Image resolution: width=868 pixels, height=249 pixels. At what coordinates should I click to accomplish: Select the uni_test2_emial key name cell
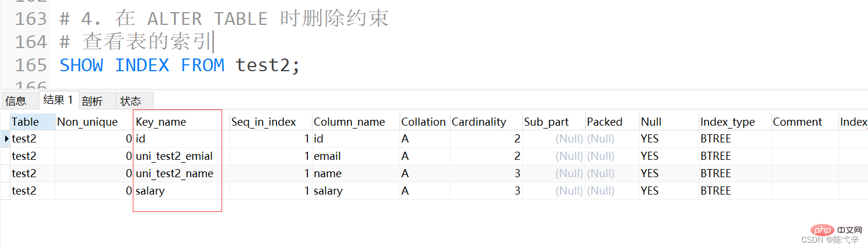pos(174,156)
